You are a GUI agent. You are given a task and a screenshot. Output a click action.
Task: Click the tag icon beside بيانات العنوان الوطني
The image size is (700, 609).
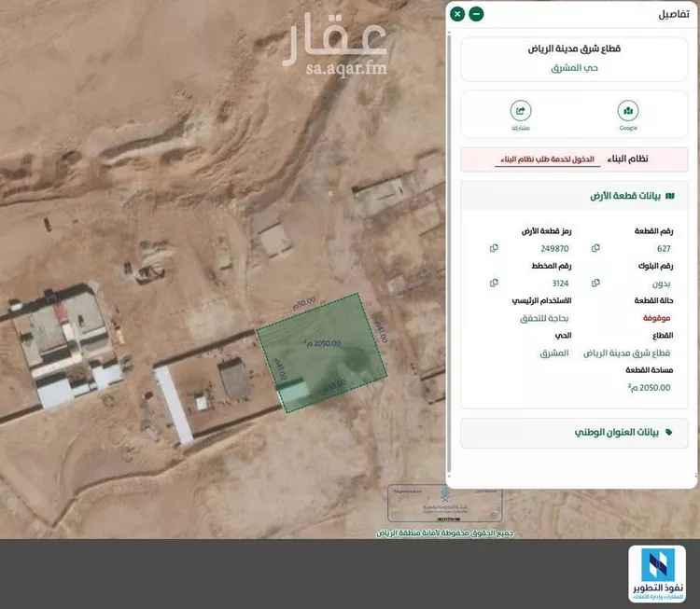click(x=668, y=432)
